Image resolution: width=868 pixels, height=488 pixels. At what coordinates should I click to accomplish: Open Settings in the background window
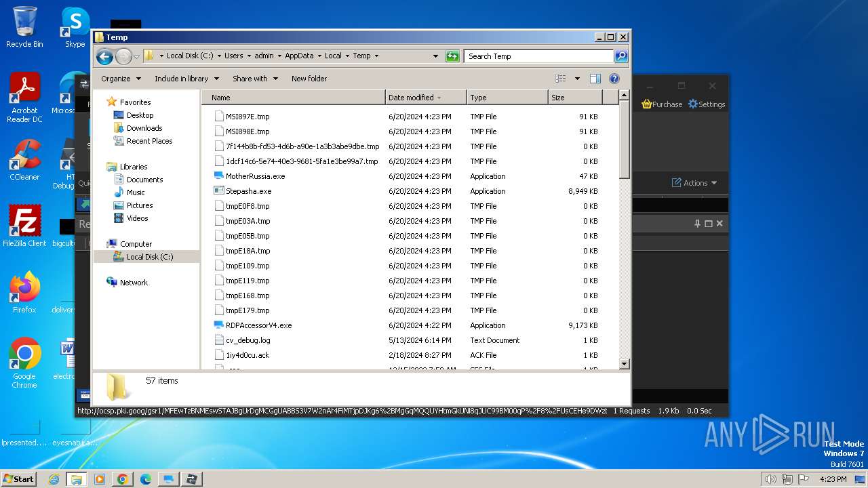[x=707, y=104]
